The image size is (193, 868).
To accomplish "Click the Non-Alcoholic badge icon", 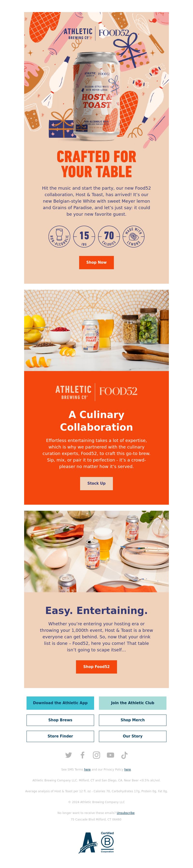I will 59,236.
